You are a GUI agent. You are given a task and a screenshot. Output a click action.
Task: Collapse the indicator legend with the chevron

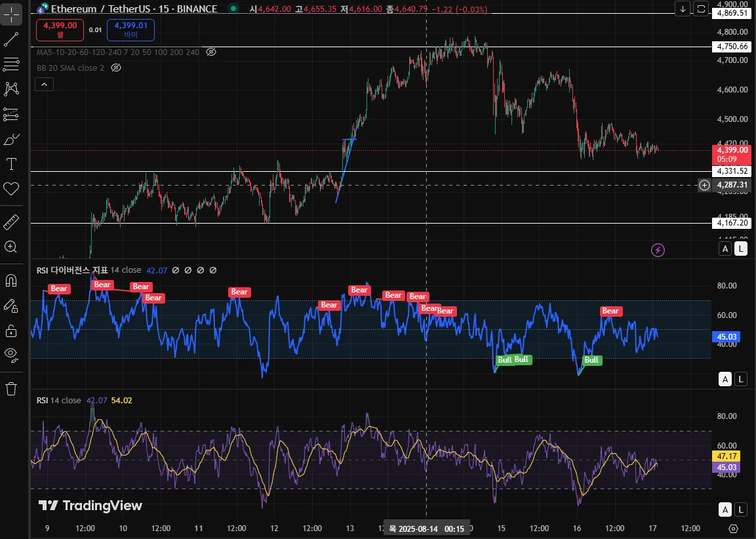pyautogui.click(x=45, y=85)
